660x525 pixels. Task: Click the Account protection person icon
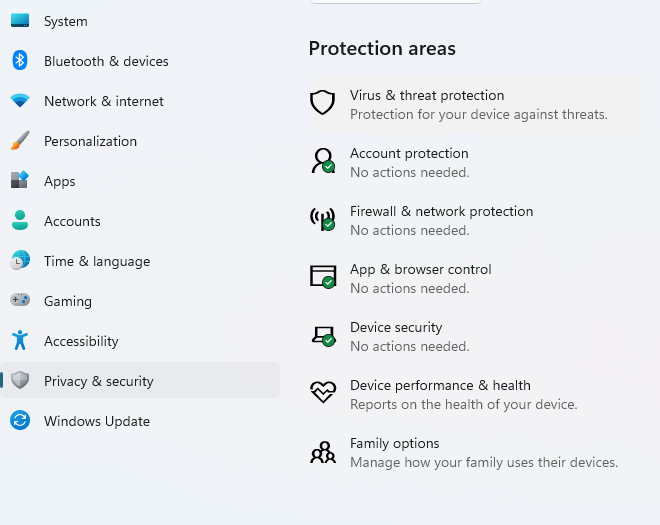click(322, 161)
